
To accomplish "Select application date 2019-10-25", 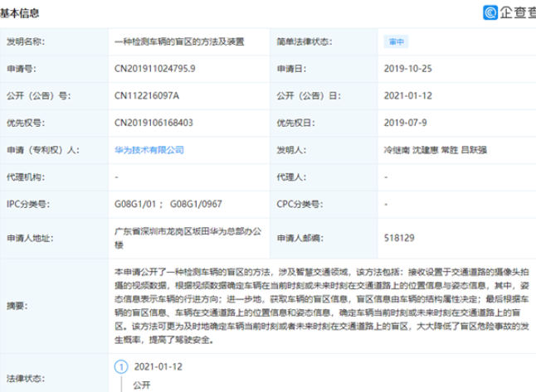I will [x=408, y=69].
